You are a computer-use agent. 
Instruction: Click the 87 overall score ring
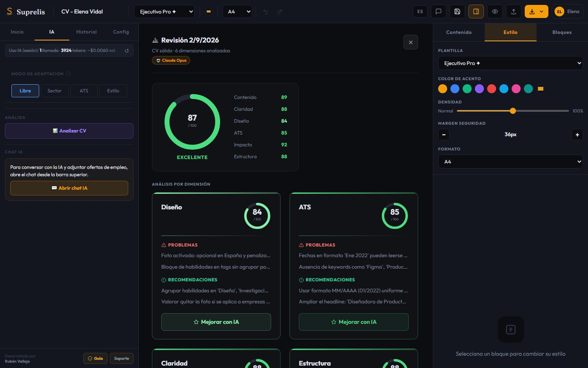coord(192,122)
